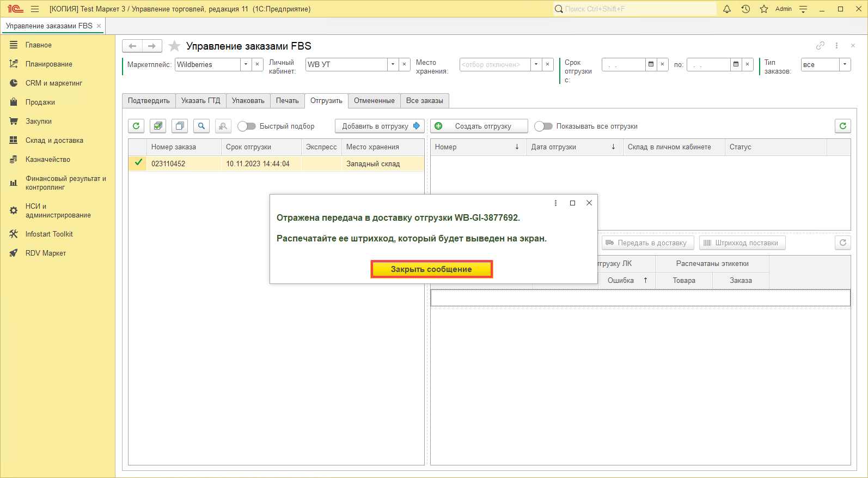This screenshot has width=868, height=478.
Task: Open calendar for Срок отгрузки start date
Action: [x=651, y=64]
